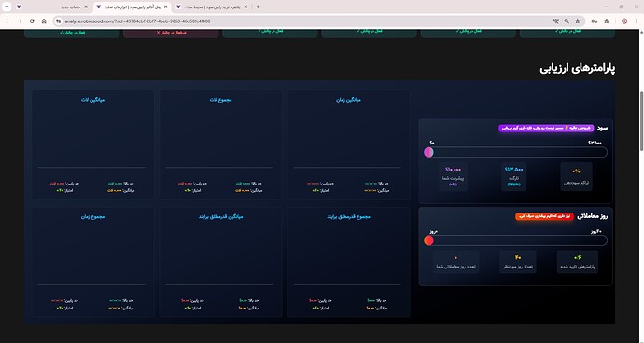
Task: Click the 'میانگین قدرمطلق برایند' card title
Action: 220,216
